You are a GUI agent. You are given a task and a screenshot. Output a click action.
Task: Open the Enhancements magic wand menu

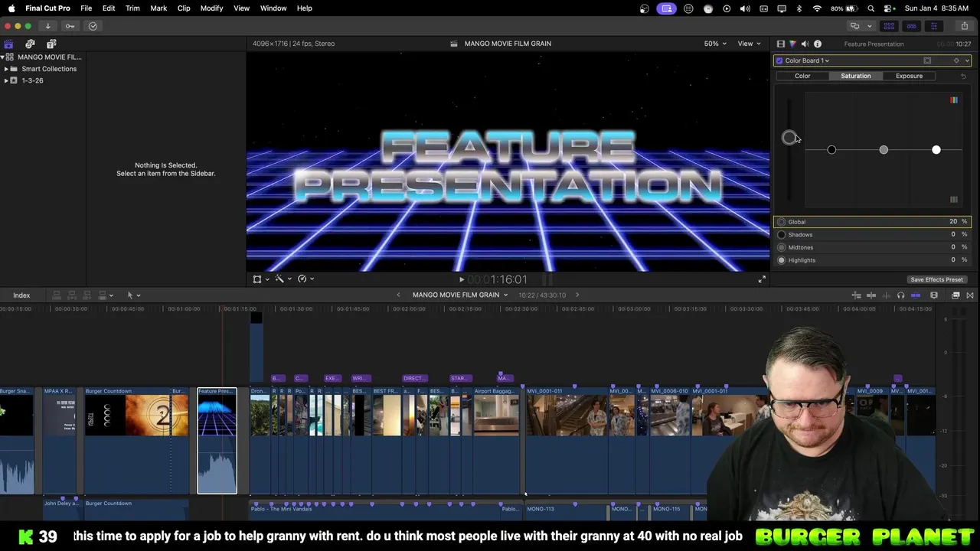tap(283, 279)
